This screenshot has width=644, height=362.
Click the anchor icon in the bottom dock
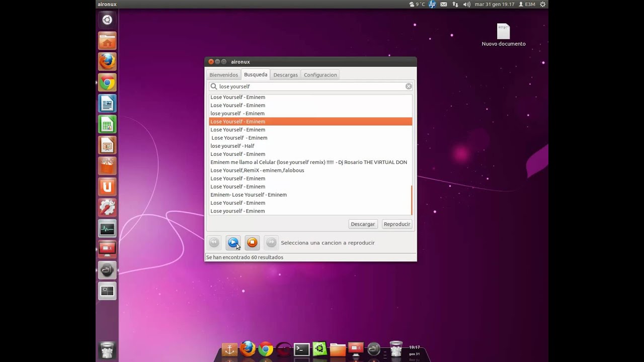click(229, 349)
